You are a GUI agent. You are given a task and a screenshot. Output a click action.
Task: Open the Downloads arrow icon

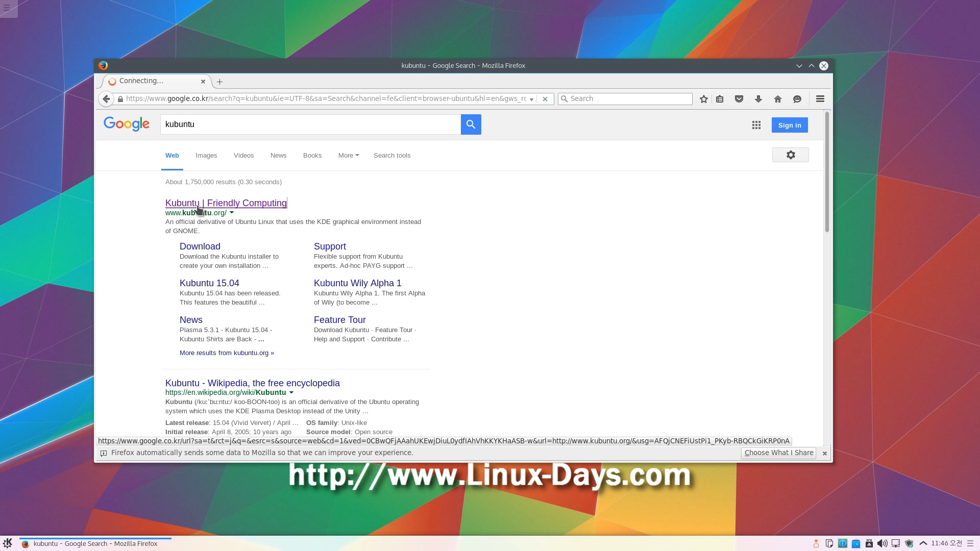(x=758, y=99)
